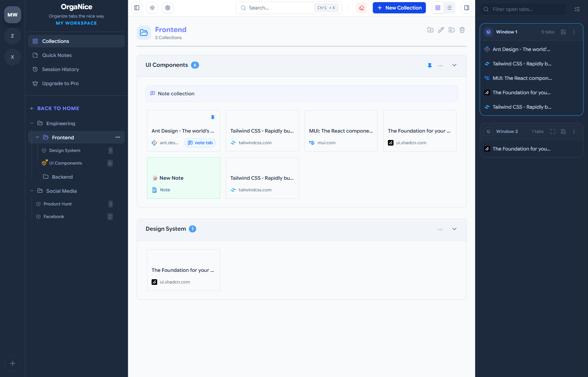Open Window 1 three-dot menu
This screenshot has height=377, width=588.
(x=574, y=32)
